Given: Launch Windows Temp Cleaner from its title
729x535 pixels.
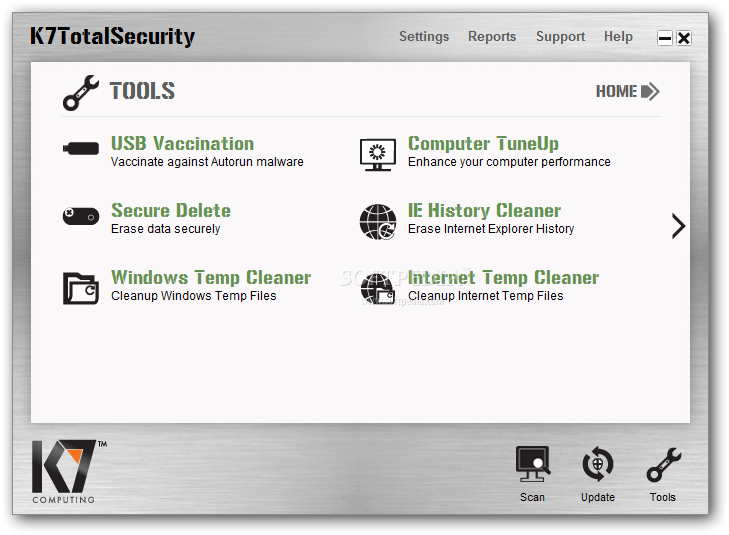Looking at the screenshot, I should tap(211, 277).
